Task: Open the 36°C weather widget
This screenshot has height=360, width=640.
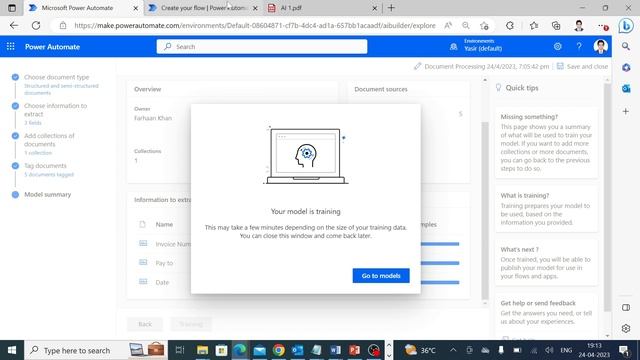Action: click(x=420, y=350)
